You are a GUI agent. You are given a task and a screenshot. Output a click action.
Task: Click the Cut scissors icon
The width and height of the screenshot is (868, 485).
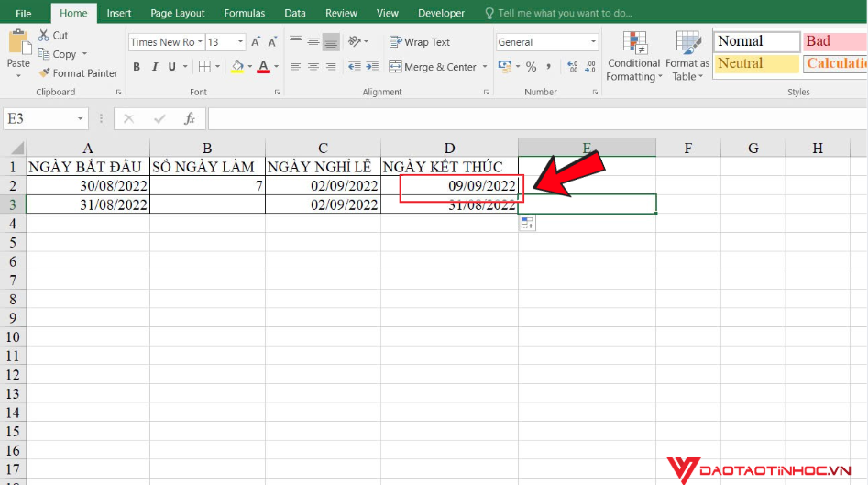pyautogui.click(x=43, y=35)
